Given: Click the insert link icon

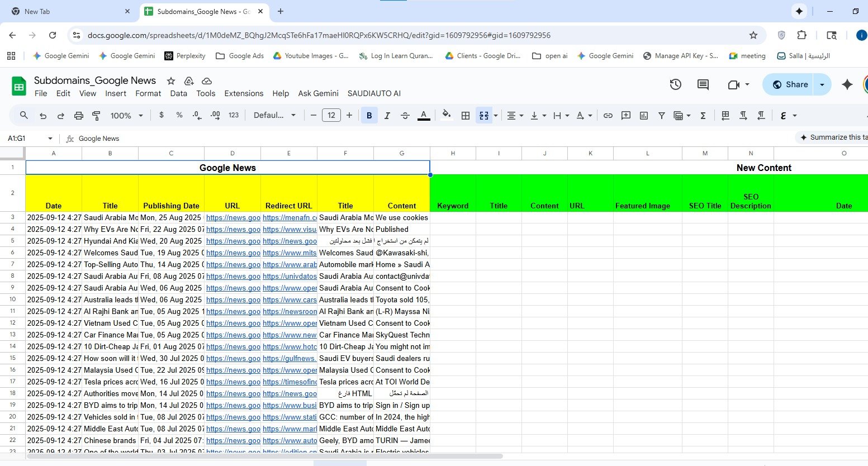Looking at the screenshot, I should click(x=608, y=116).
